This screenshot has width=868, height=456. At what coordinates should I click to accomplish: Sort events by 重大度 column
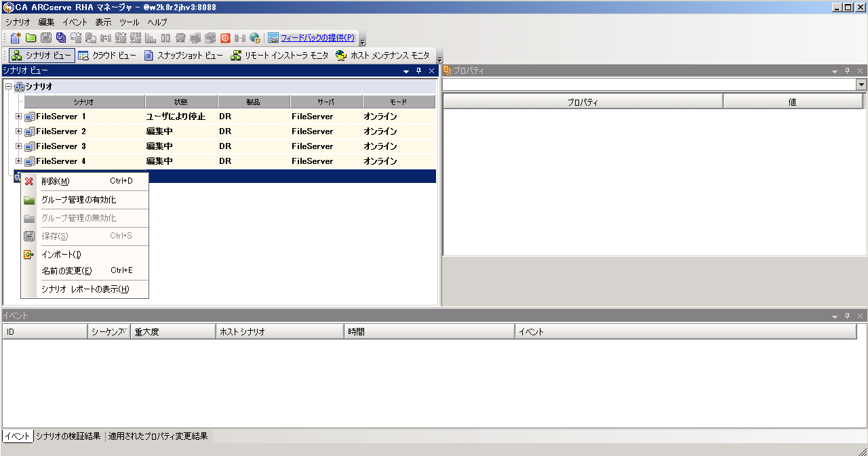point(173,332)
